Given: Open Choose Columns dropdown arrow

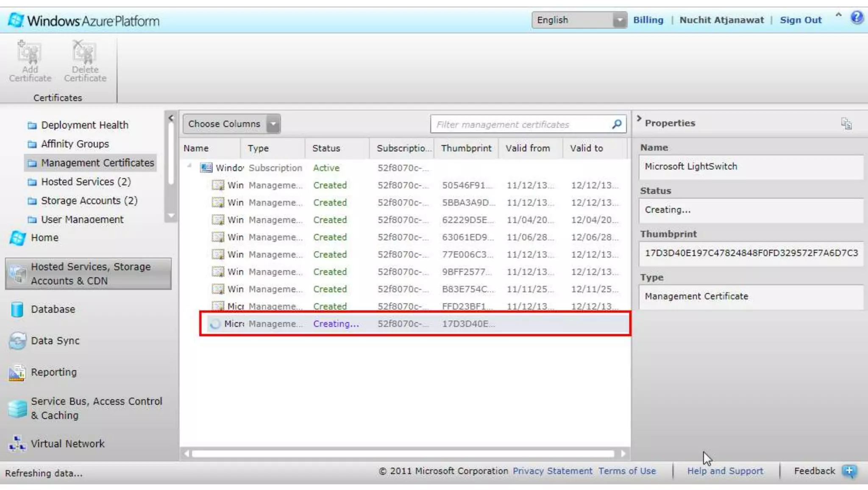Looking at the screenshot, I should [x=273, y=124].
